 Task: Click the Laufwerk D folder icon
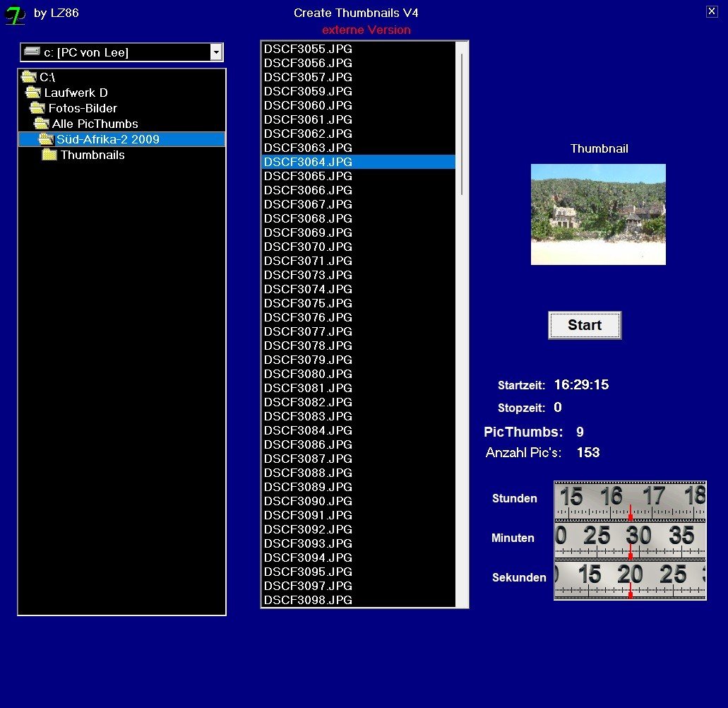33,93
